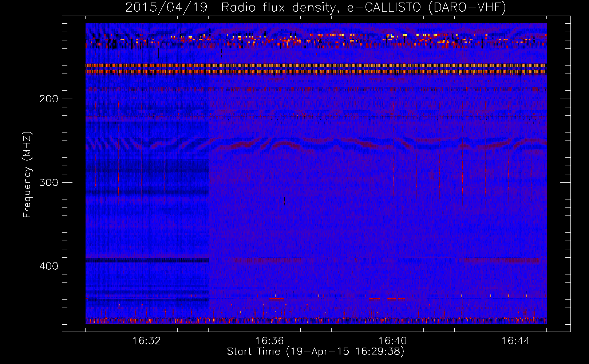Click the "Frequency (MHZ)" y-axis label
589x364 pixels.
coord(27,175)
